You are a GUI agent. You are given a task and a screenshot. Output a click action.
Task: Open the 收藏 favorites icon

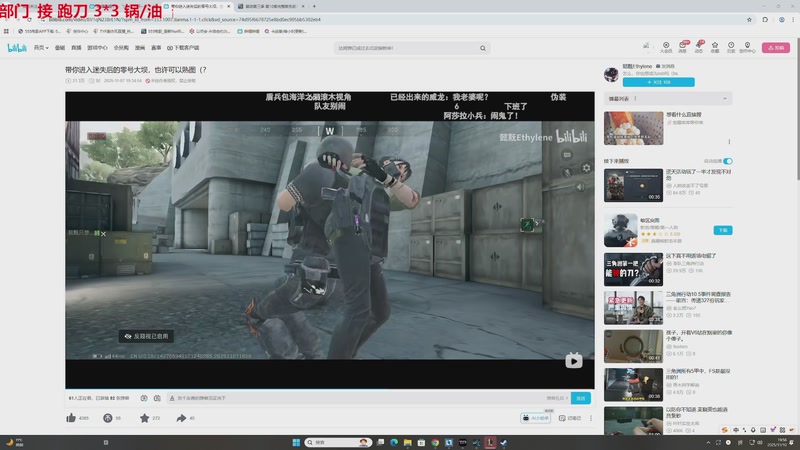click(715, 47)
